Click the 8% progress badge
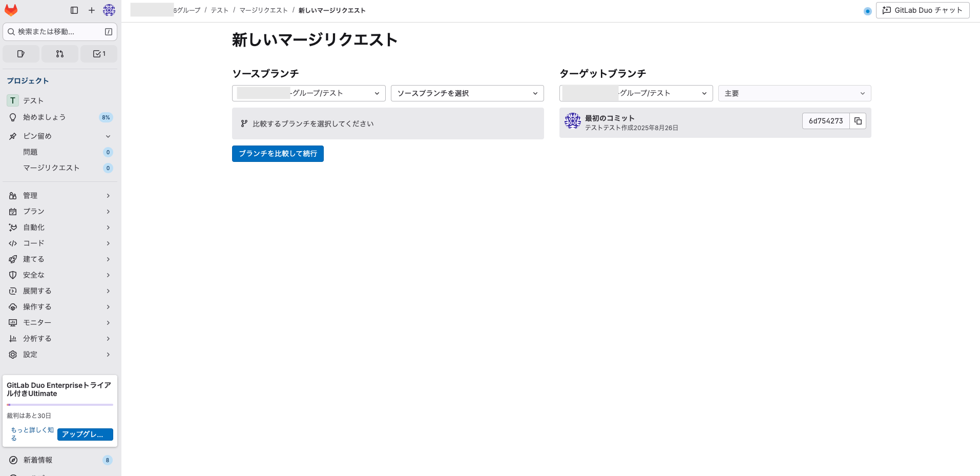Viewport: 980px width, 476px height. click(106, 117)
